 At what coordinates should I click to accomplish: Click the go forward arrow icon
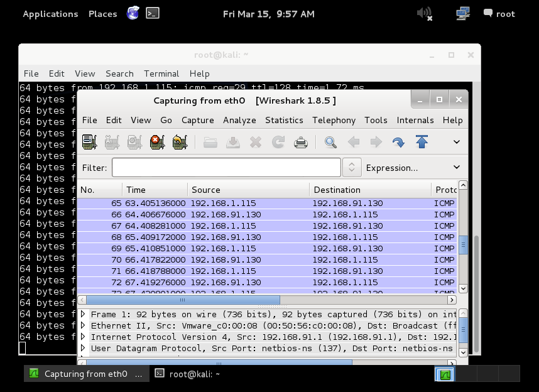coord(376,142)
